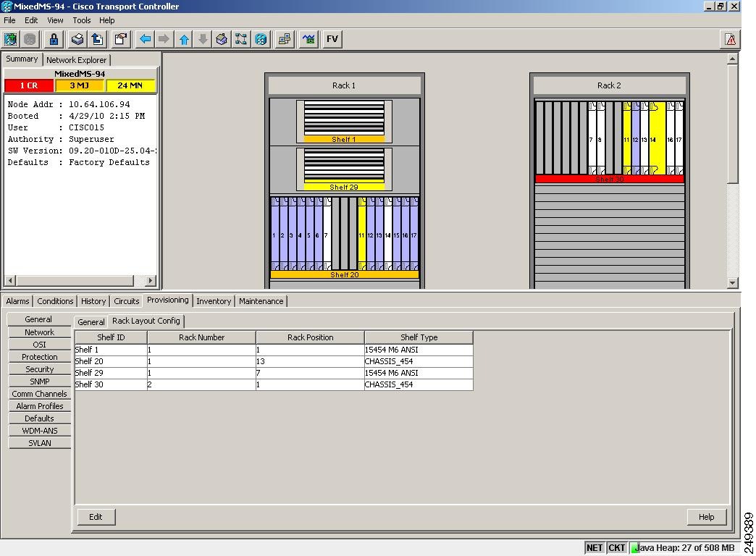This screenshot has width=756, height=556.
Task: Click the Shelf 20 label bar
Action: click(344, 274)
